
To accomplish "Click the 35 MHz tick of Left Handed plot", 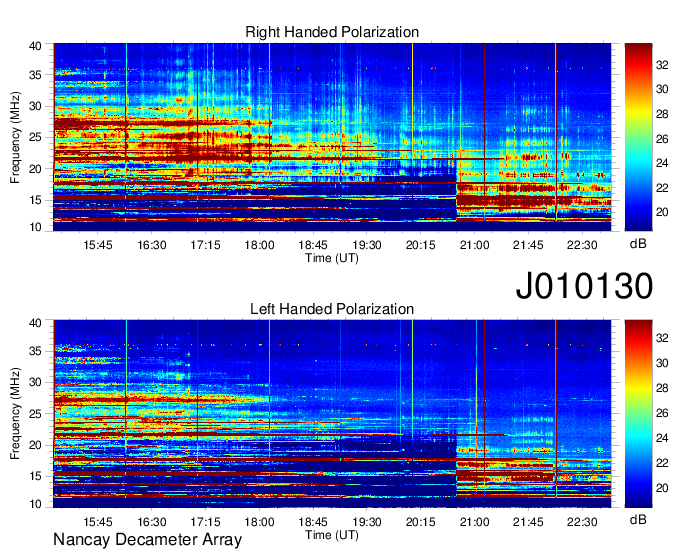I will [x=35, y=351].
